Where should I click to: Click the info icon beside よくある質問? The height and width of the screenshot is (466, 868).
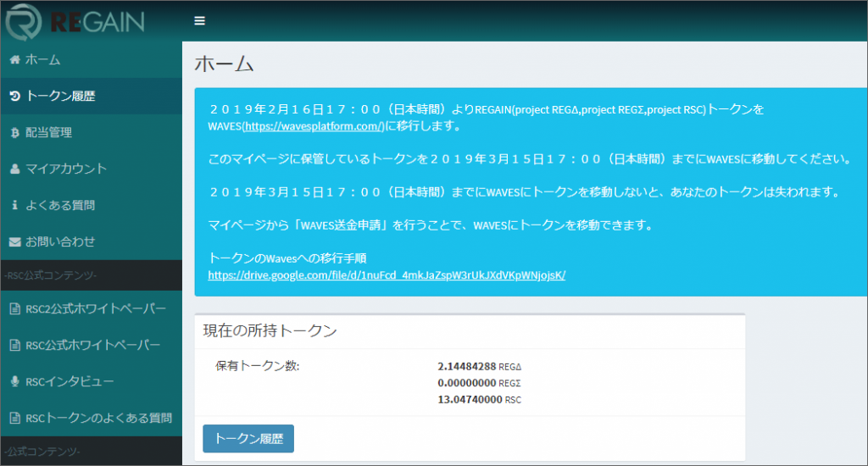pyautogui.click(x=15, y=205)
